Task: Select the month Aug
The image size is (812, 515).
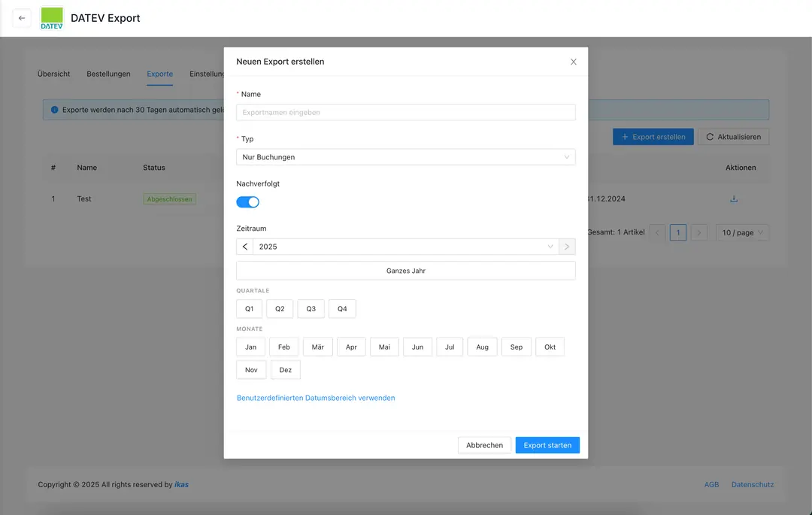Action: (482, 347)
